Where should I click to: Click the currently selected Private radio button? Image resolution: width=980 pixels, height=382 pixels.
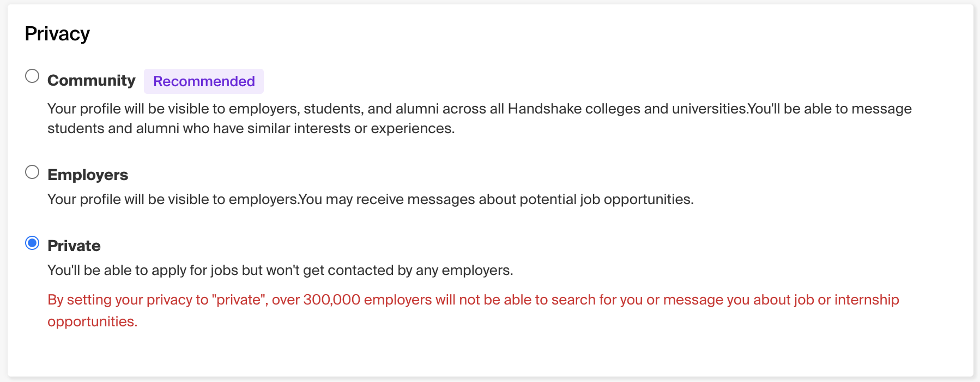pyautogui.click(x=32, y=244)
